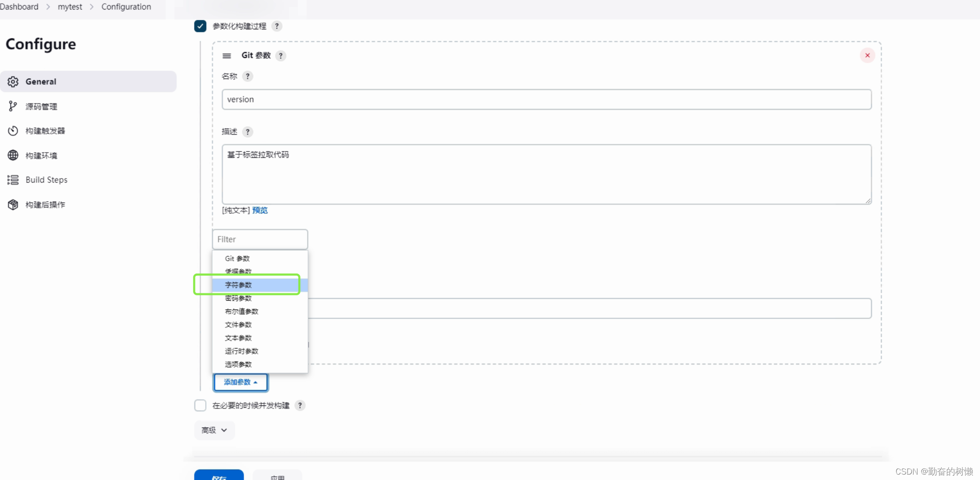Focus the empty field right of dropdown list
Viewport: 980px width, 480px height.
click(x=590, y=308)
